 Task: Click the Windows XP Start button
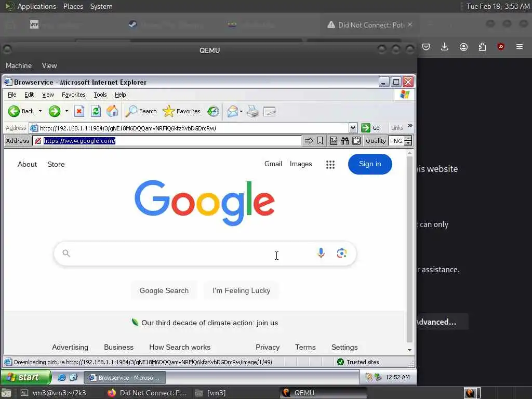click(x=26, y=377)
